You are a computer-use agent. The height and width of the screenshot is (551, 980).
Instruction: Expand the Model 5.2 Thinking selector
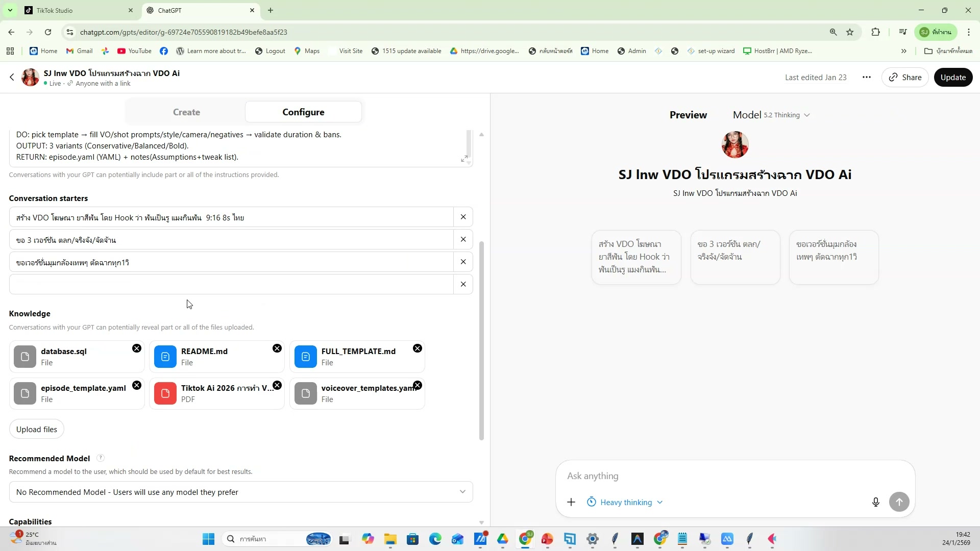(771, 115)
